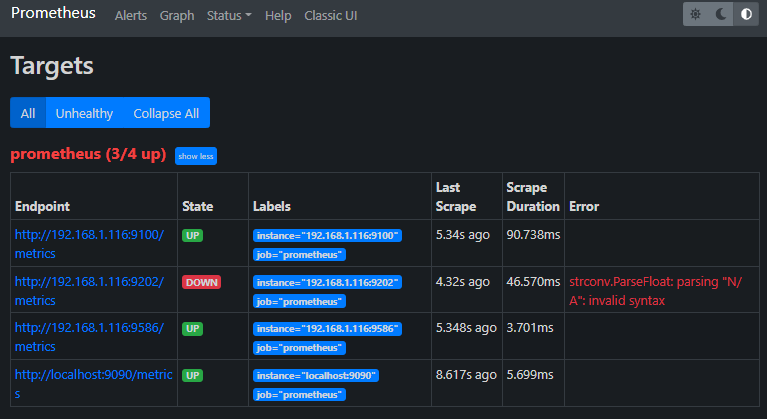The image size is (767, 419).
Task: Collapse All target groups
Action: [x=166, y=113]
